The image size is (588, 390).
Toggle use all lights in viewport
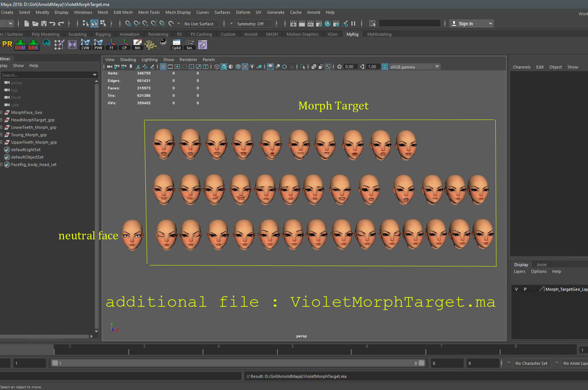(252, 67)
